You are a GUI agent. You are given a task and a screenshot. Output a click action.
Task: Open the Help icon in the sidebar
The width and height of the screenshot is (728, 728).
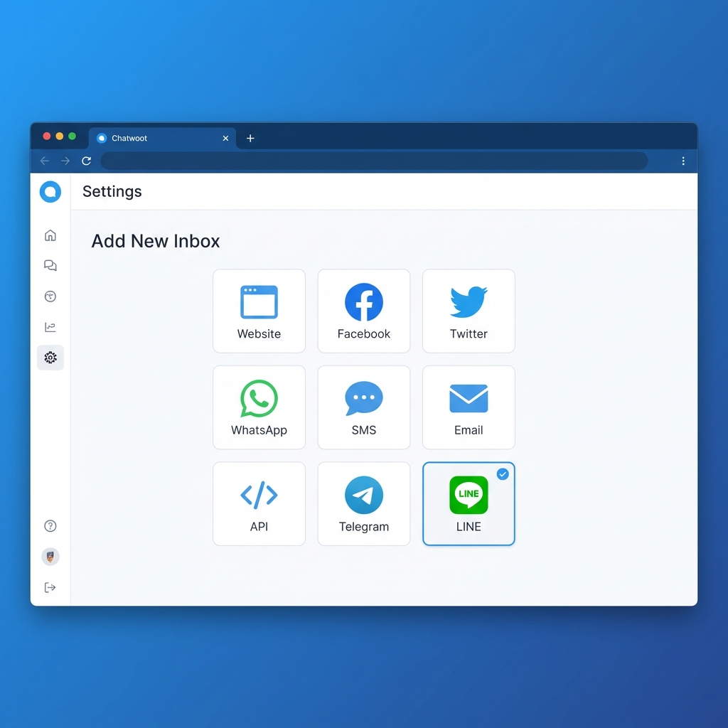[x=50, y=526]
